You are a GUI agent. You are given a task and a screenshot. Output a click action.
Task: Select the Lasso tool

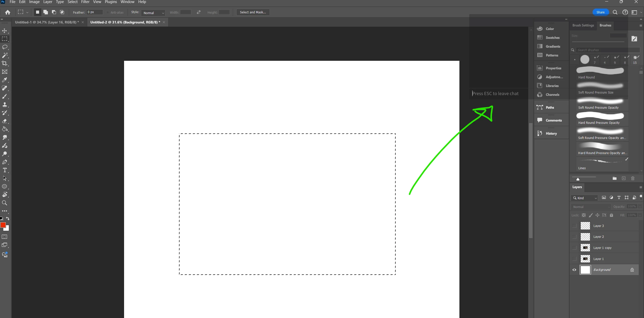[5, 47]
